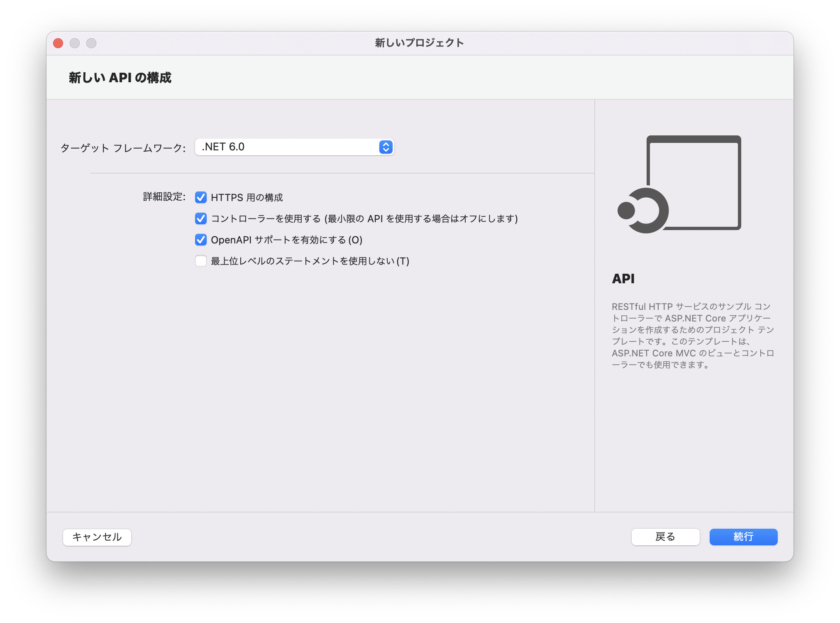Click the ターゲット フレームワーク label

123,148
